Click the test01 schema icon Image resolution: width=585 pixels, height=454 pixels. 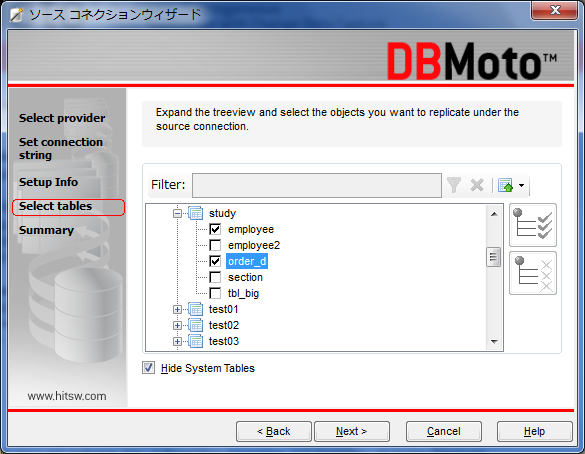coord(195,309)
